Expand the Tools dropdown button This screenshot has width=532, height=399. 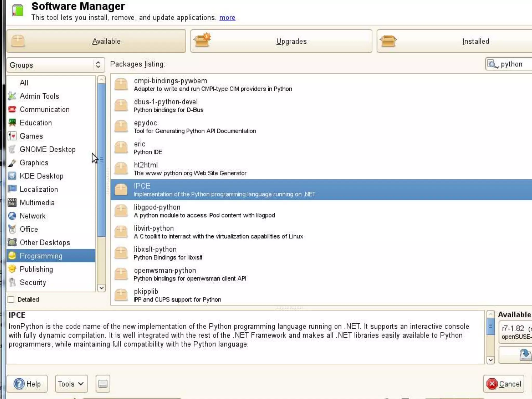coord(71,384)
